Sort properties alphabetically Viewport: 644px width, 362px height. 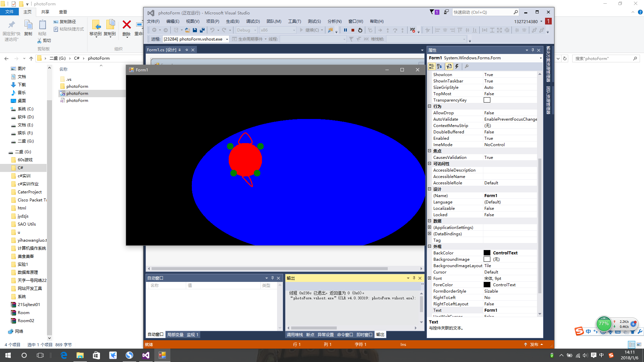pos(439,66)
